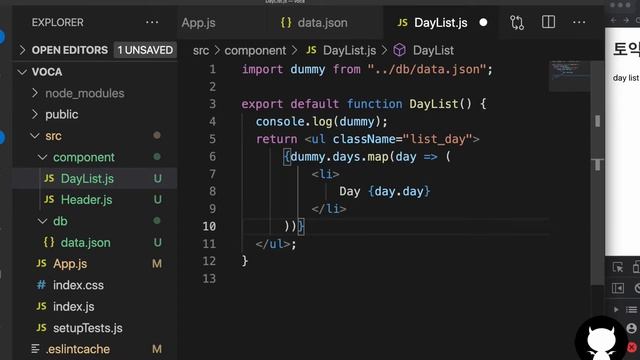Click the EXPLORER panel title
The width and height of the screenshot is (640, 360).
[x=58, y=22]
